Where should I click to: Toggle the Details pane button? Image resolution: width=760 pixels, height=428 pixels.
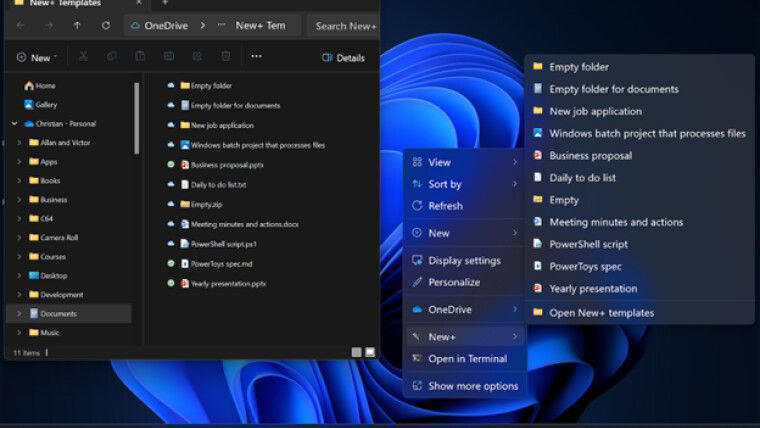click(x=343, y=58)
